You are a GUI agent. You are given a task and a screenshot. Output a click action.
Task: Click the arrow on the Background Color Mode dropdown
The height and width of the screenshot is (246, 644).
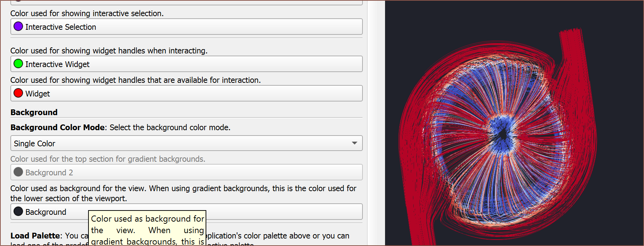pyautogui.click(x=354, y=143)
